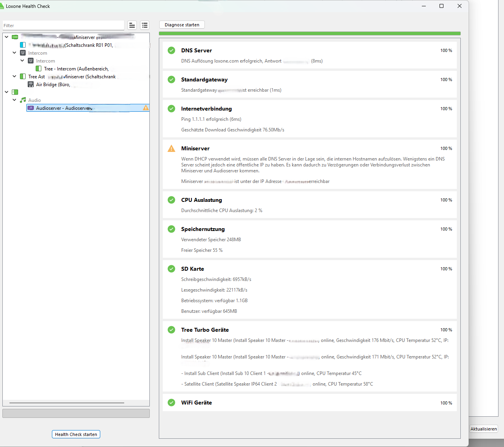Click the Speichernutzung heading
The image size is (504, 447).
click(203, 229)
